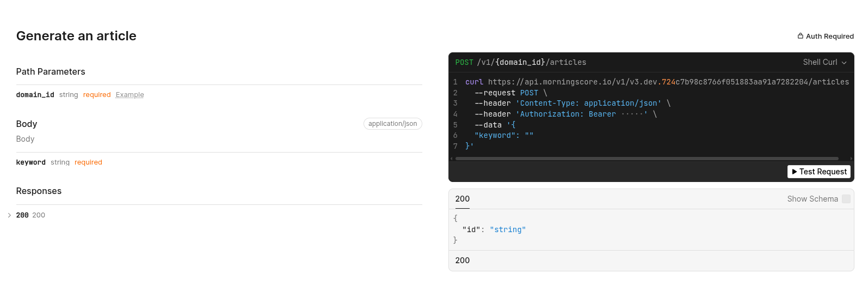868x285 pixels.
Task: Click the keyword body parameter name
Action: click(31, 162)
